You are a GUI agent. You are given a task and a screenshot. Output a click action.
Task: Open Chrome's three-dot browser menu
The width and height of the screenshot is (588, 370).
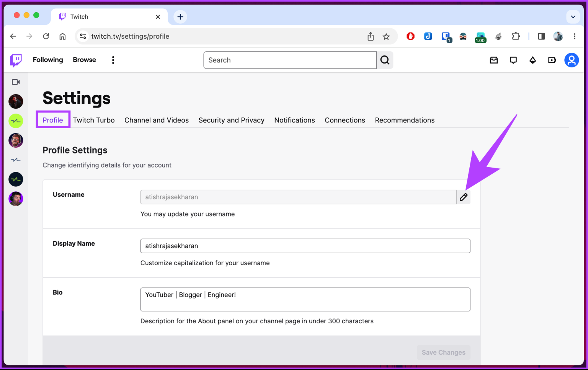coord(575,36)
